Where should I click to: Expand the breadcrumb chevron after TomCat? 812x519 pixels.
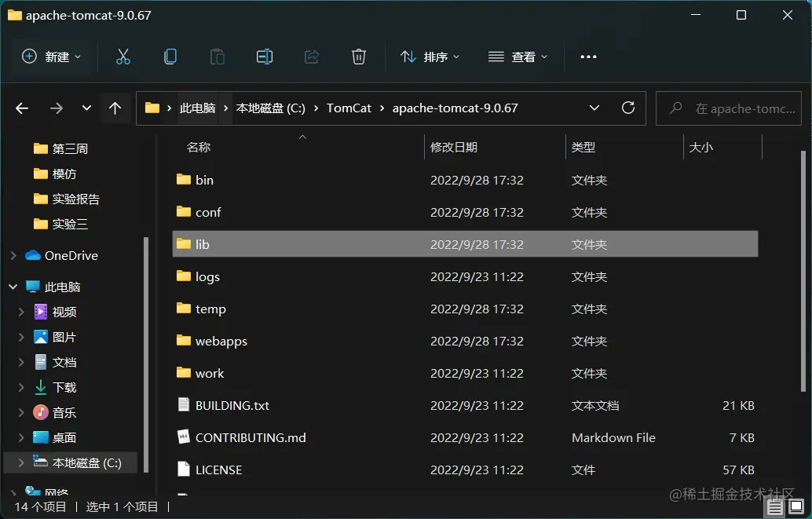click(382, 108)
